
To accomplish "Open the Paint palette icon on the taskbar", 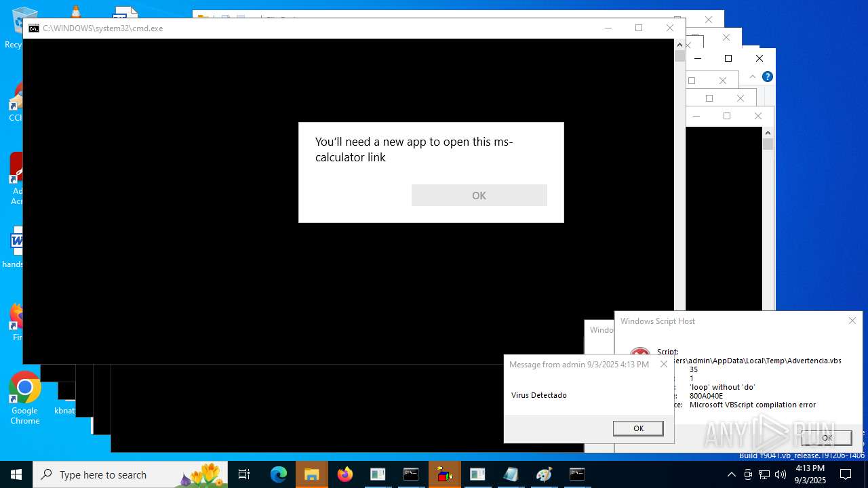I will point(544,474).
